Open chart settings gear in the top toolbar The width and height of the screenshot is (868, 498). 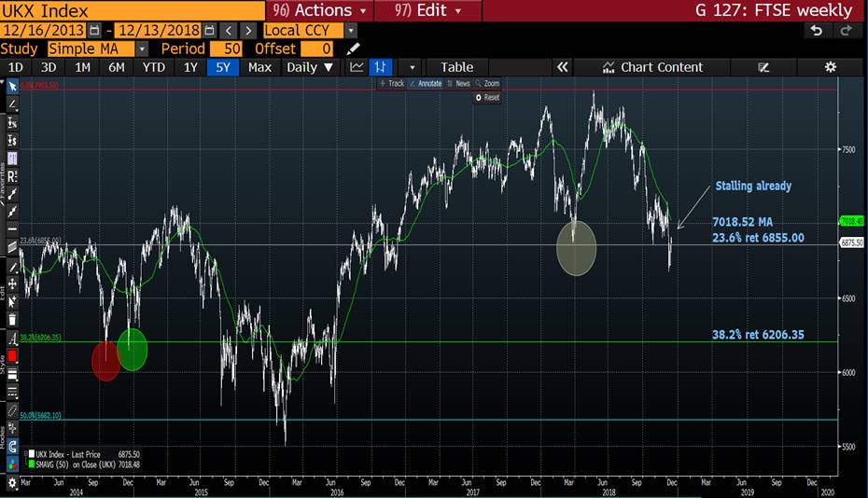click(831, 67)
